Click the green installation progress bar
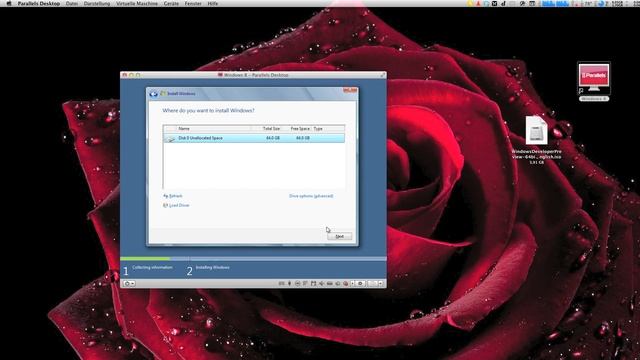This screenshot has height=360, width=640. [x=145, y=258]
